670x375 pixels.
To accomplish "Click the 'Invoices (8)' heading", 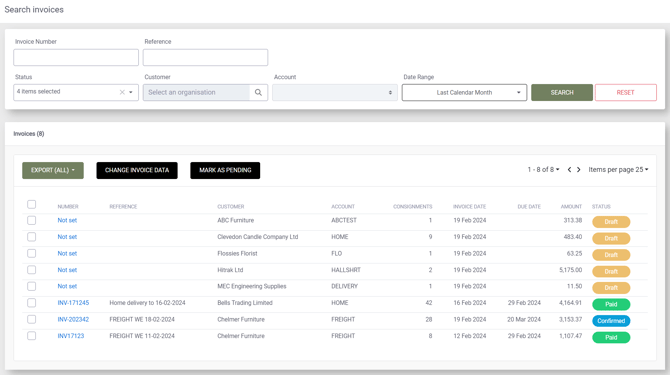I will pyautogui.click(x=29, y=134).
